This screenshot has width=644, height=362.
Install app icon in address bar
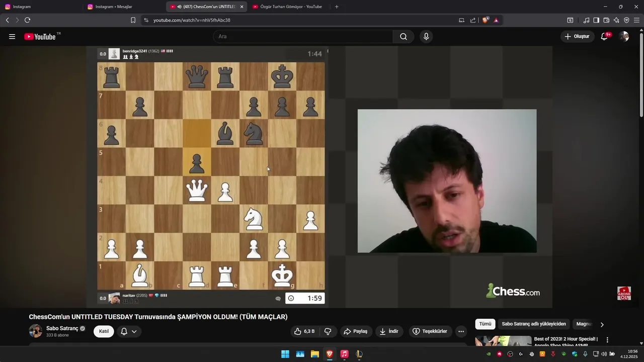tap(461, 20)
